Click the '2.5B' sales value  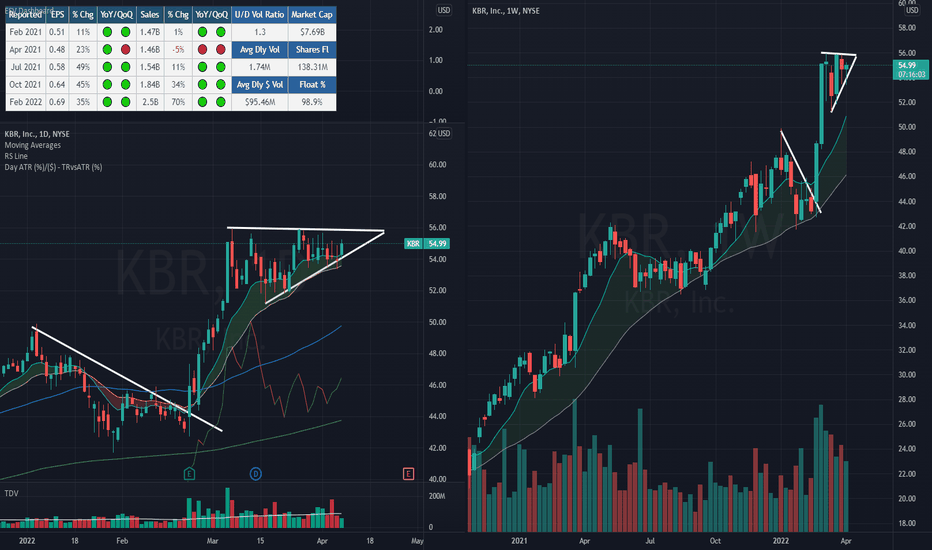pos(150,102)
